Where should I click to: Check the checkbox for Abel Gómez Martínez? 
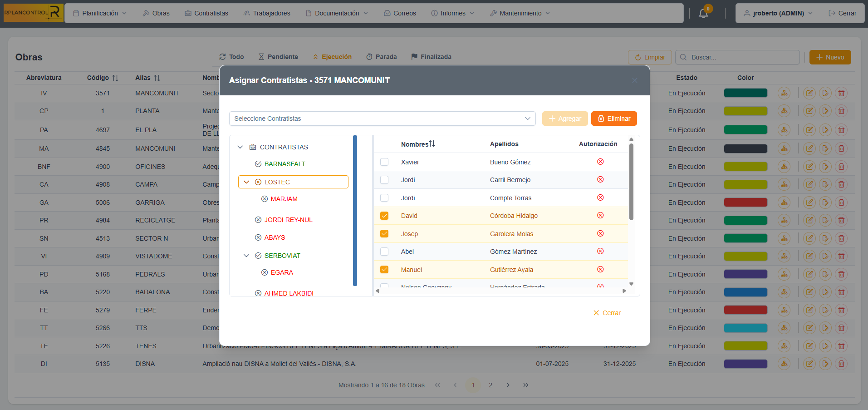(x=384, y=252)
